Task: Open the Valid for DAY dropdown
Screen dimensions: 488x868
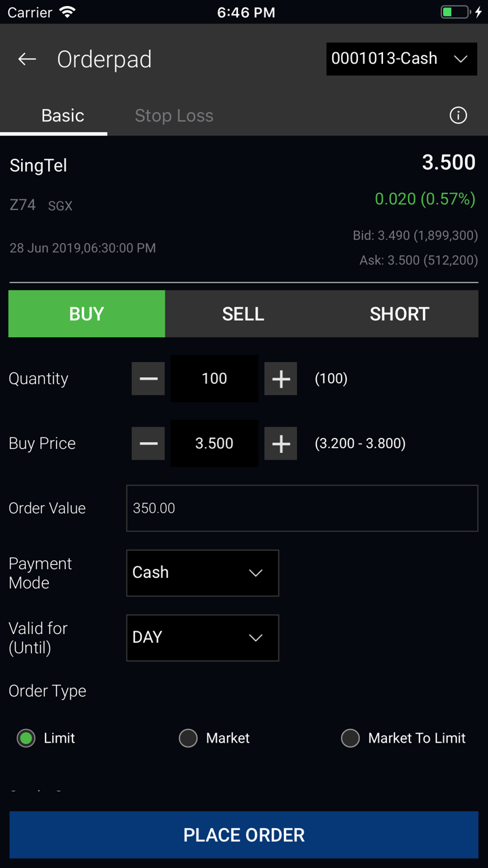Action: click(x=203, y=637)
